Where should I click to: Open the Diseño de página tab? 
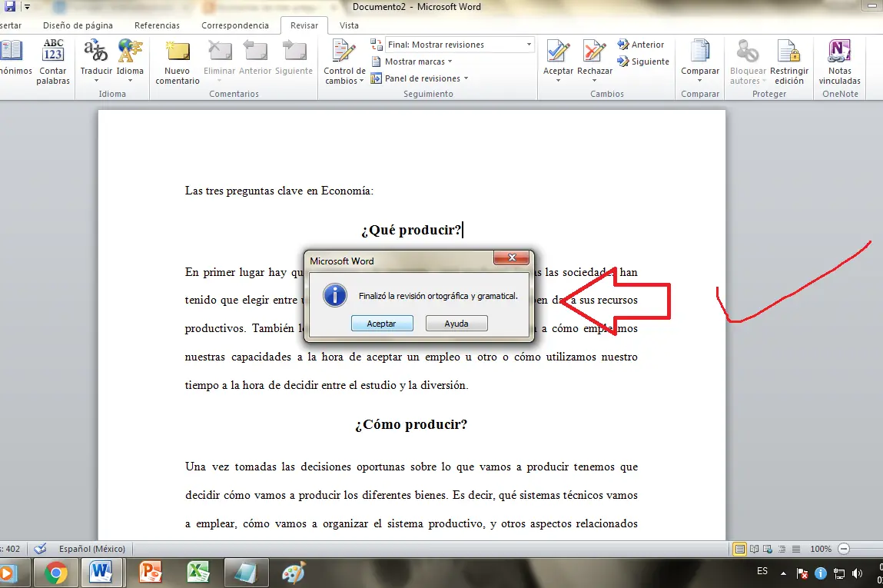pyautogui.click(x=78, y=25)
